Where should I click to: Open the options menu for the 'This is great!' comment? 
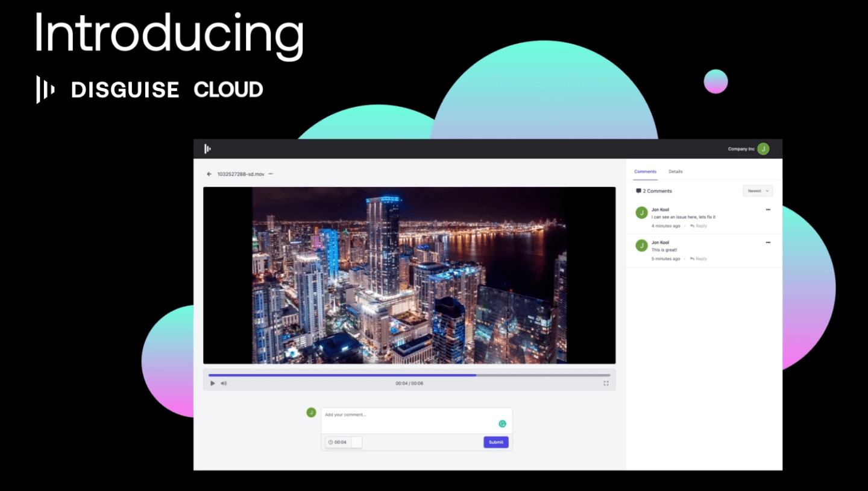[768, 242]
